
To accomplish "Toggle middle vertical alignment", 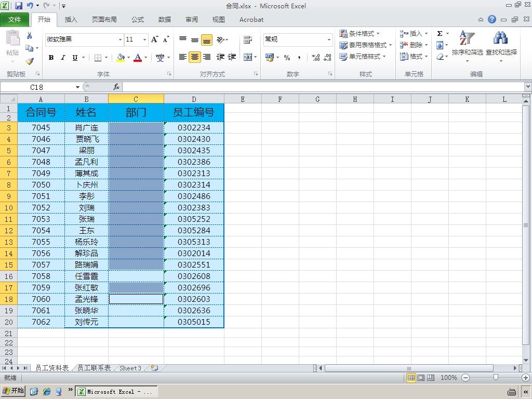I will (195, 39).
